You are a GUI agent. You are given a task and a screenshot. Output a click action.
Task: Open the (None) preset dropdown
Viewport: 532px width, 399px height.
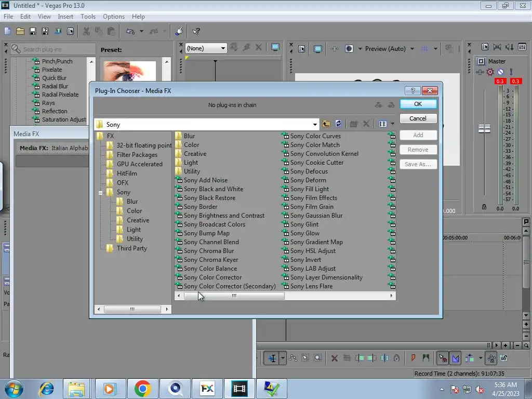pyautogui.click(x=223, y=48)
